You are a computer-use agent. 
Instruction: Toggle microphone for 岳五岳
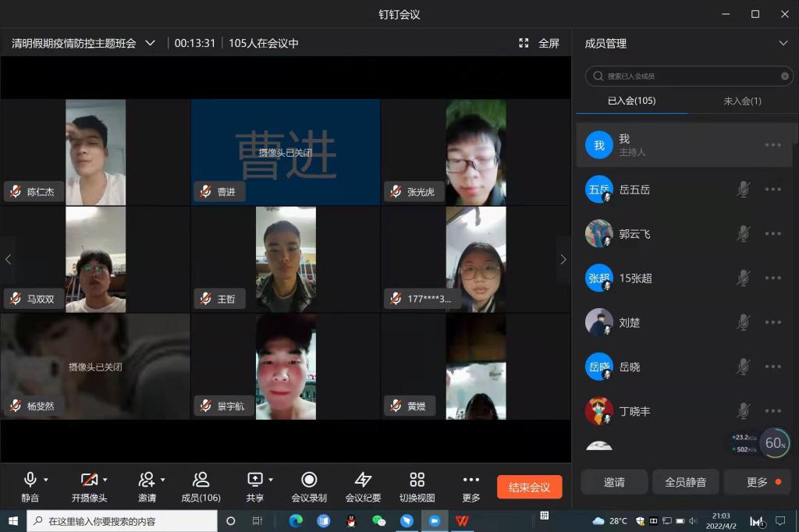[743, 190]
